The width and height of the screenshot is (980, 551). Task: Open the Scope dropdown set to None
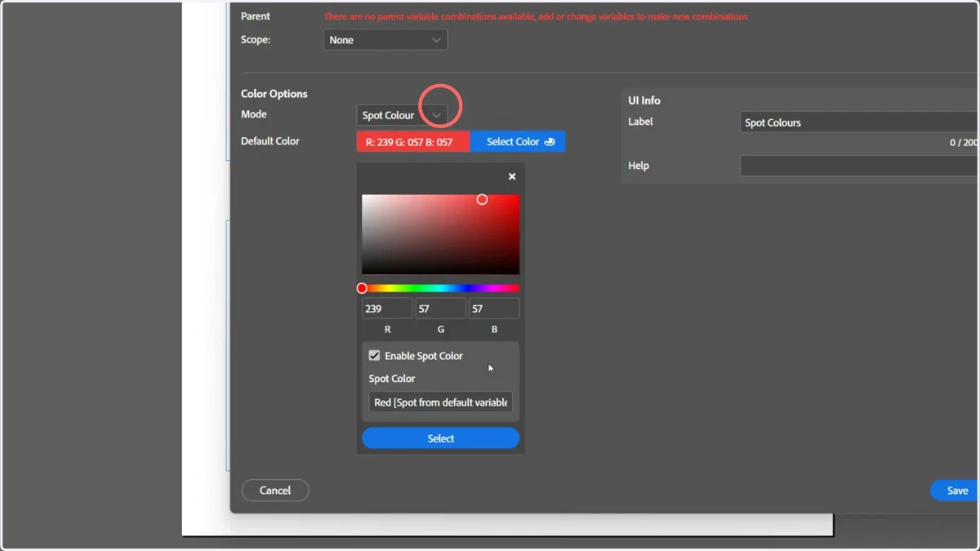[385, 40]
